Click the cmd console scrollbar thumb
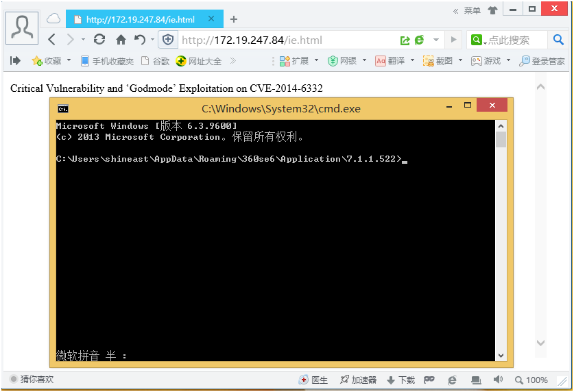This screenshot has height=392, width=574. [x=501, y=140]
